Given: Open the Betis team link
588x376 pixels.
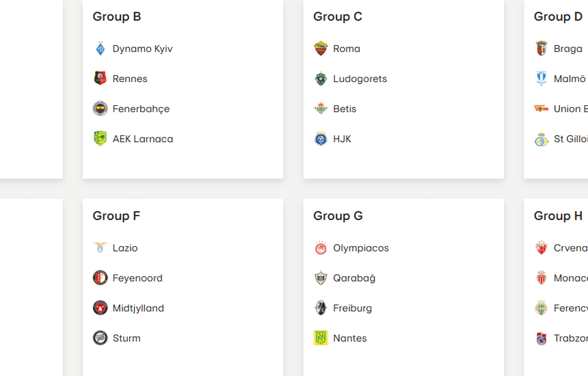Looking at the screenshot, I should (x=345, y=109).
